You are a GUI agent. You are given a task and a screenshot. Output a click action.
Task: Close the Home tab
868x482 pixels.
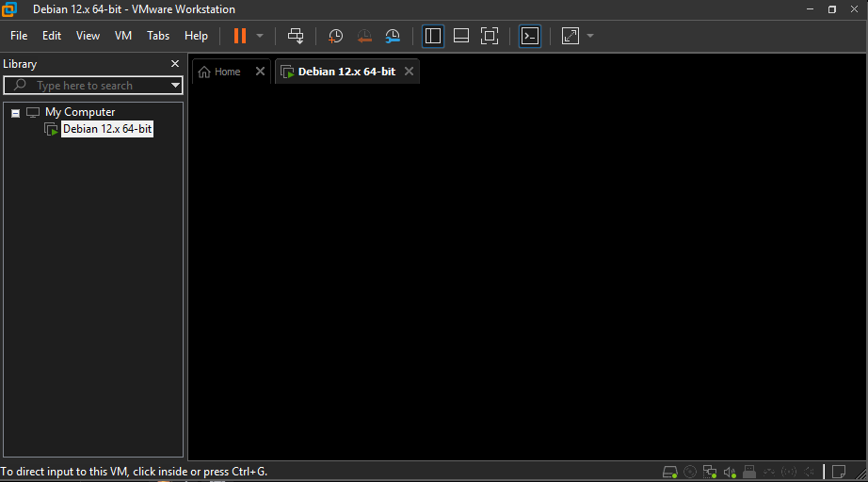tap(260, 72)
